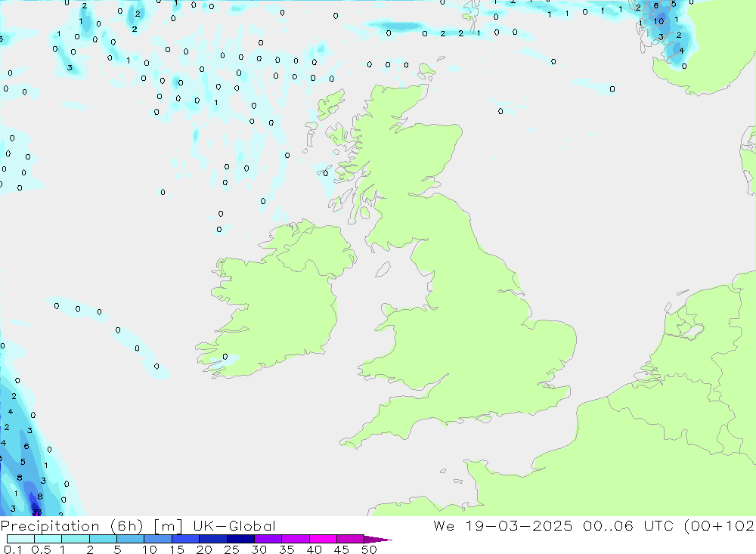Select the 15–20 legend color swatch
Screen dimensions: 756x554
click(186, 539)
